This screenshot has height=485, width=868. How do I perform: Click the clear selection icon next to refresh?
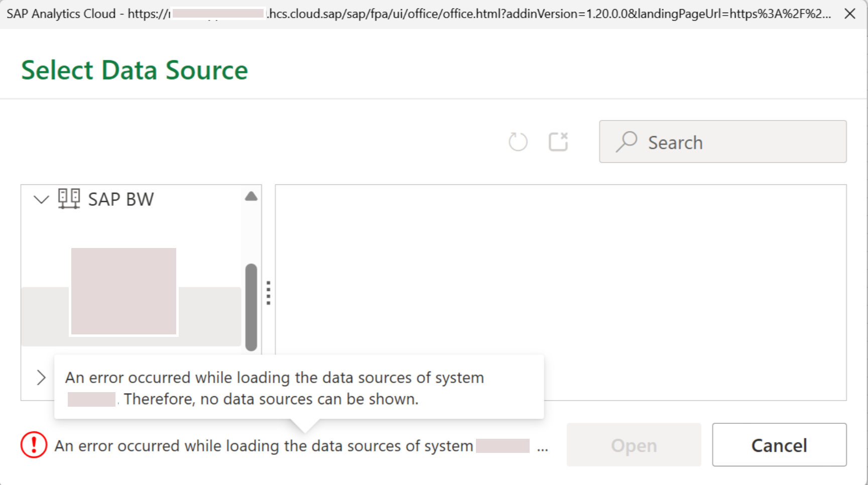(x=558, y=142)
